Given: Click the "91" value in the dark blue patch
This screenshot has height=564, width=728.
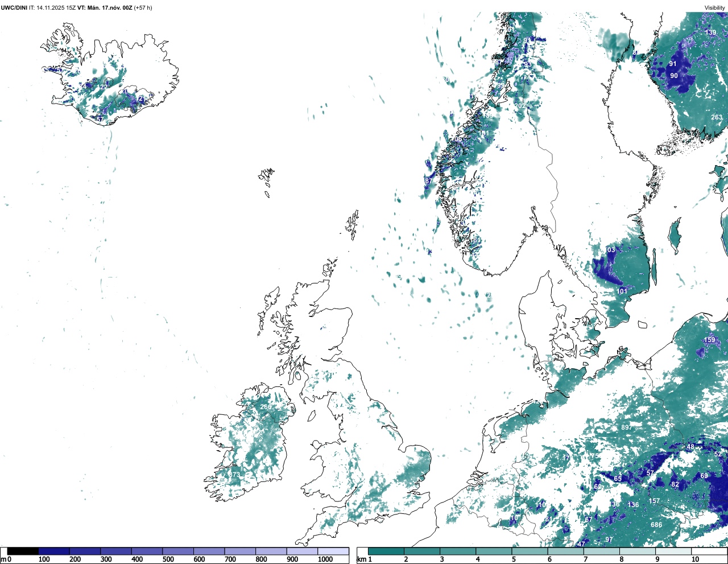Looking at the screenshot, I should [673, 64].
